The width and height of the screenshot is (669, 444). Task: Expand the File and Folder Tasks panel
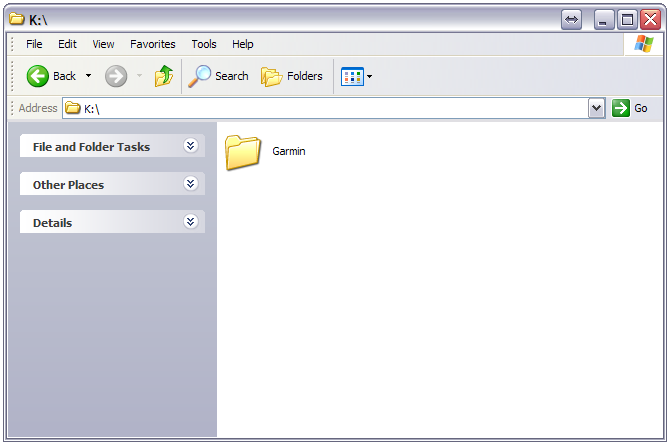coord(191,146)
